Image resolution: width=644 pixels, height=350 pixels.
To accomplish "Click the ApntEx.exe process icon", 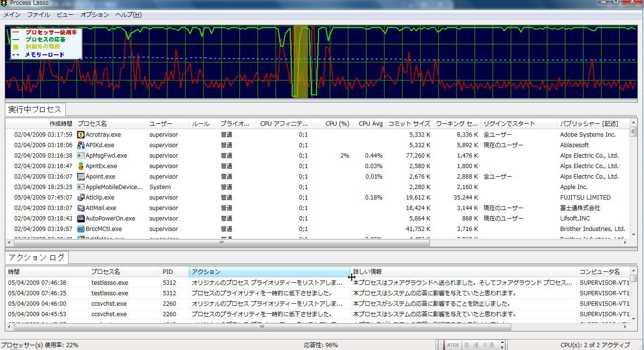I will click(x=80, y=166).
